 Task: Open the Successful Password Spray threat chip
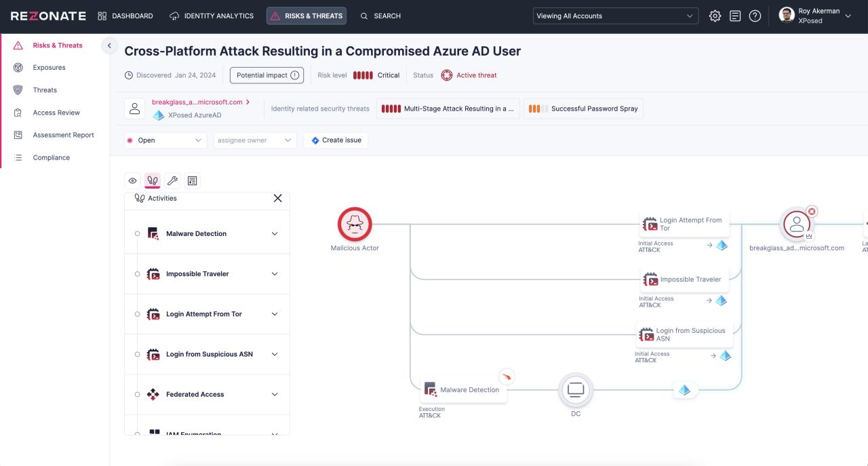click(583, 109)
